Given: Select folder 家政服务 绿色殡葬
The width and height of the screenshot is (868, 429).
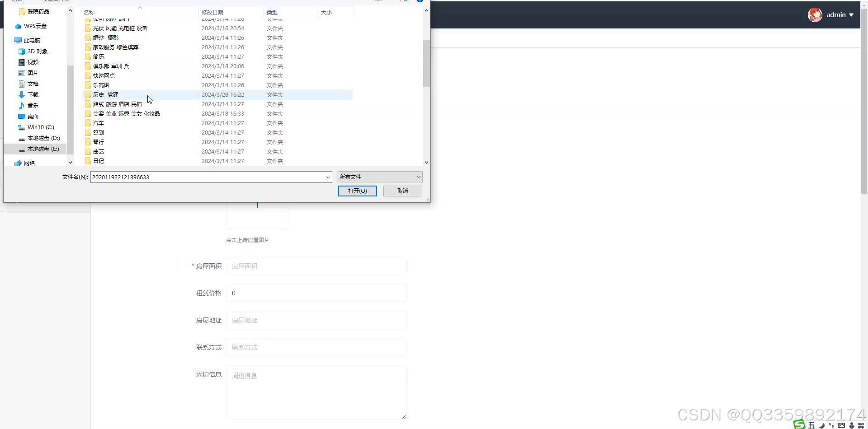Looking at the screenshot, I should 115,47.
